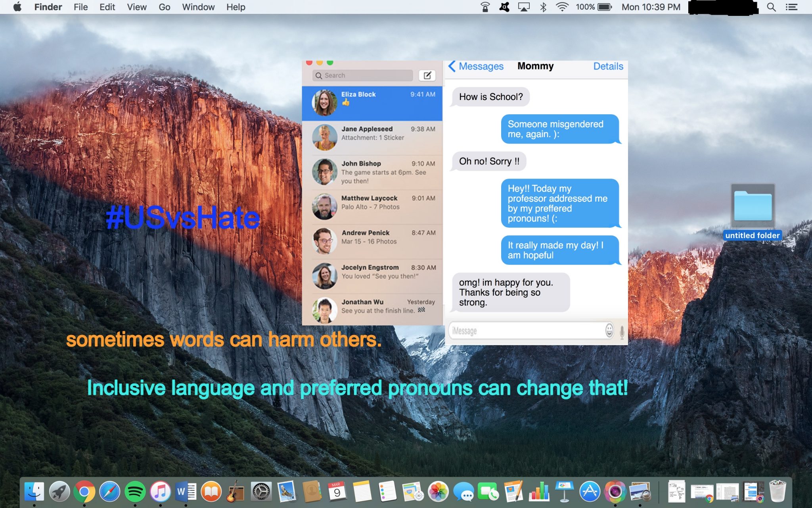Image resolution: width=812 pixels, height=508 pixels.
Task: Click the microphone dictation icon
Action: tap(622, 332)
